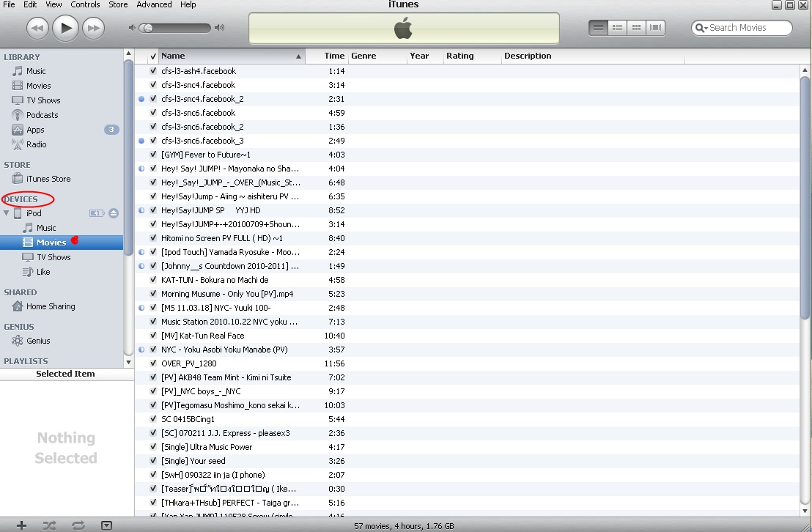Open the Edit menu
The height and width of the screenshot is (532, 812).
(x=30, y=4)
